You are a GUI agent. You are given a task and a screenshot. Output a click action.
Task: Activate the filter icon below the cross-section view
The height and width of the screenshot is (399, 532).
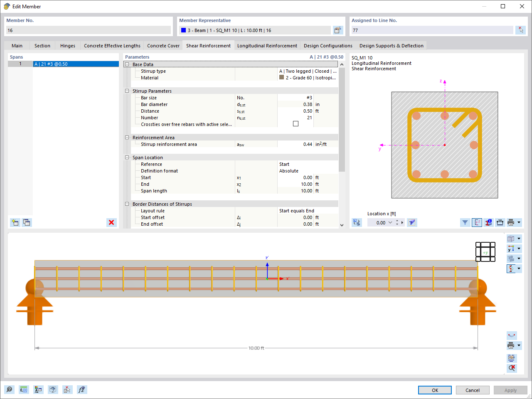(x=465, y=222)
